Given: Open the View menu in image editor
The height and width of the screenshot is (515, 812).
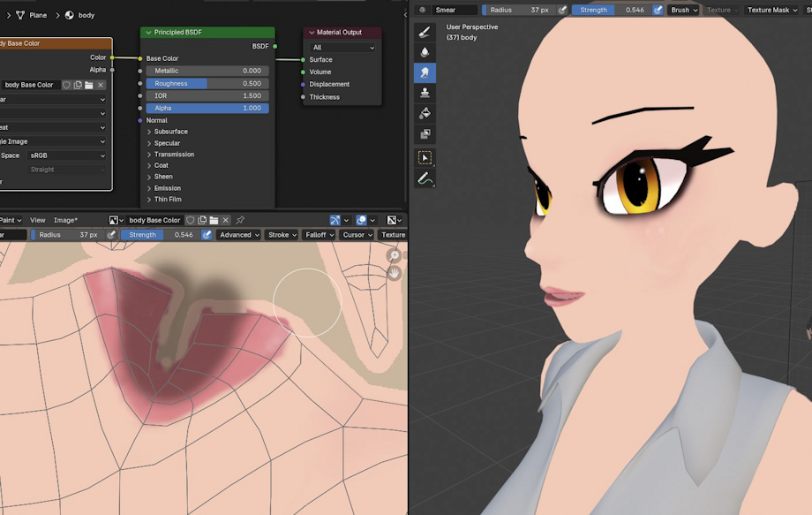Looking at the screenshot, I should tap(38, 220).
